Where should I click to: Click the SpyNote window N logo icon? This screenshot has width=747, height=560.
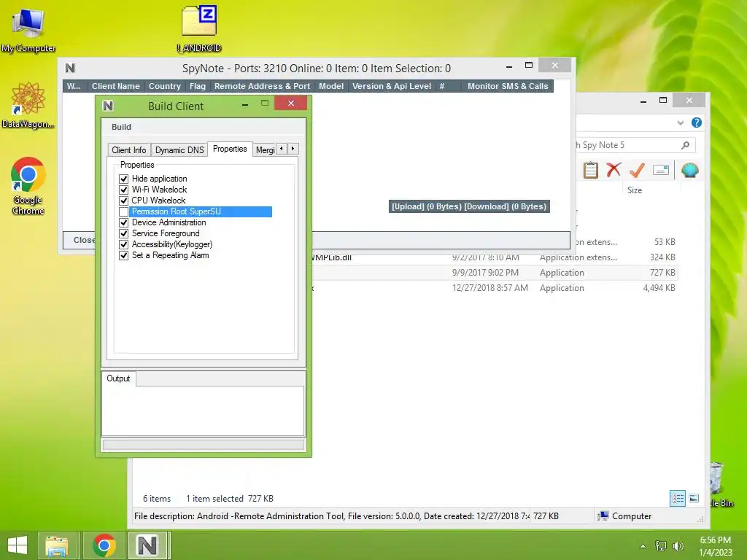click(70, 68)
